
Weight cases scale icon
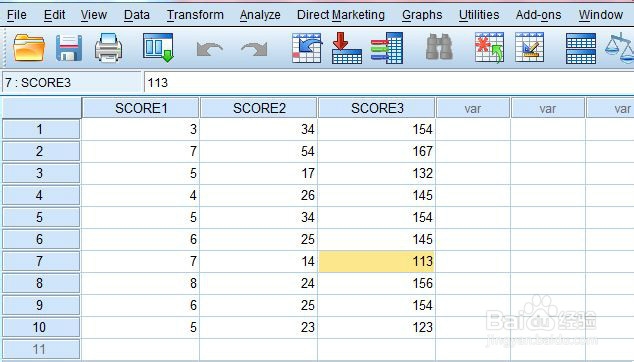pyautogui.click(x=620, y=48)
